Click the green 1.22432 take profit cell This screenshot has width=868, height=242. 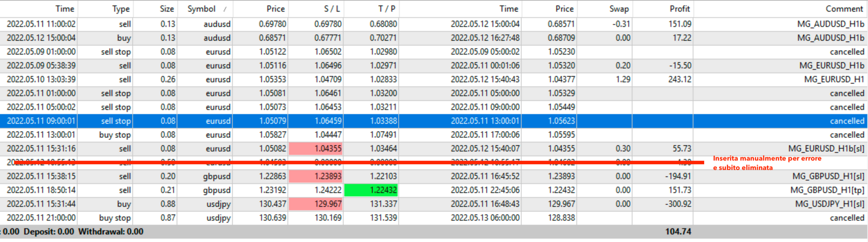click(371, 190)
